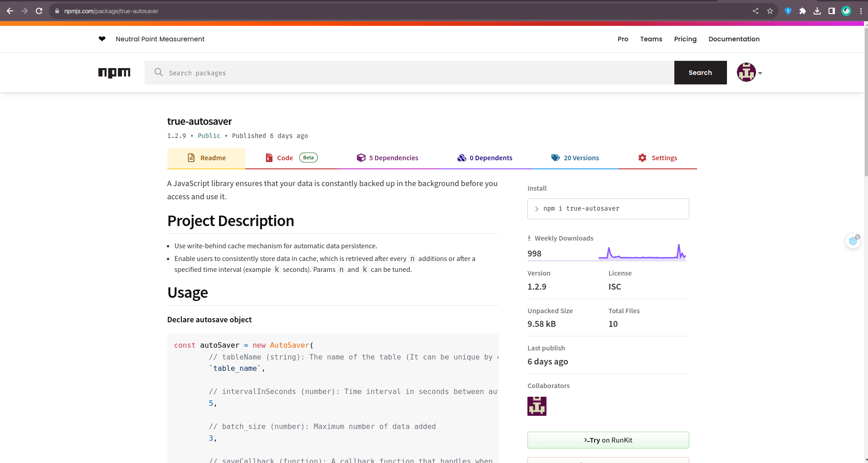Open the 20 Versions tab

(x=575, y=158)
